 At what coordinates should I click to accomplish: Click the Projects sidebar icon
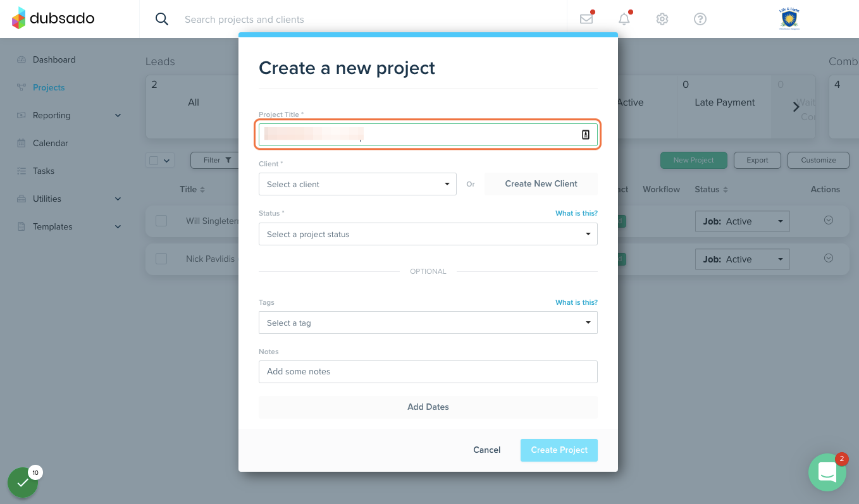[22, 87]
